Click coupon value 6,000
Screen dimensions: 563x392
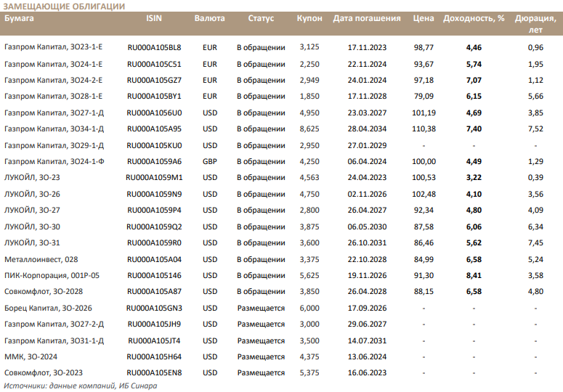(309, 309)
